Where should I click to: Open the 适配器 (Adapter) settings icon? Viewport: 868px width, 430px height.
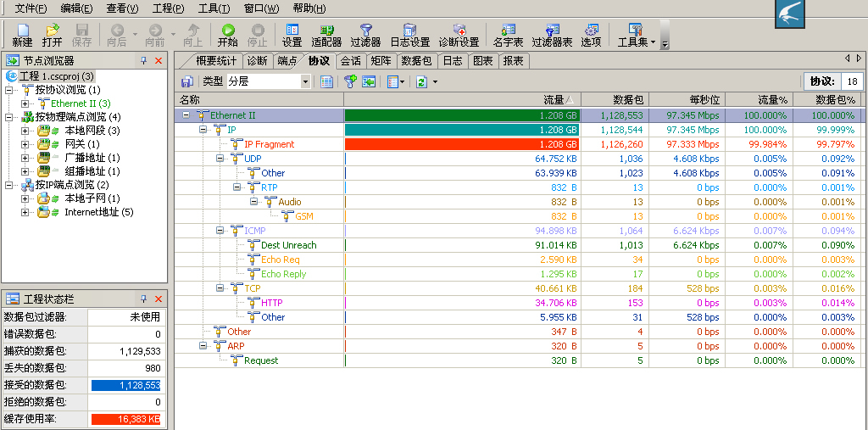[x=326, y=34]
